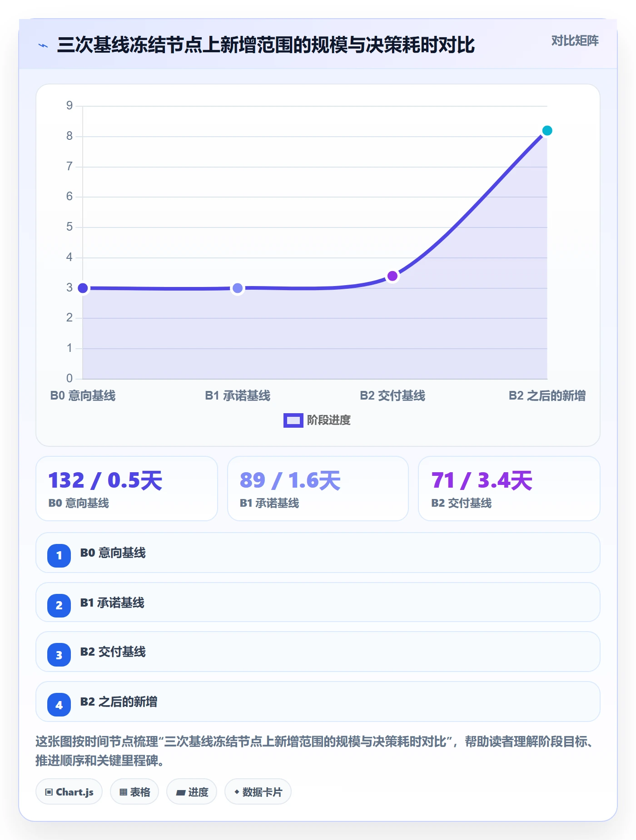Image resolution: width=636 pixels, height=840 pixels.
Task: Click the 数据卡片 tag chip
Action: pos(258,792)
